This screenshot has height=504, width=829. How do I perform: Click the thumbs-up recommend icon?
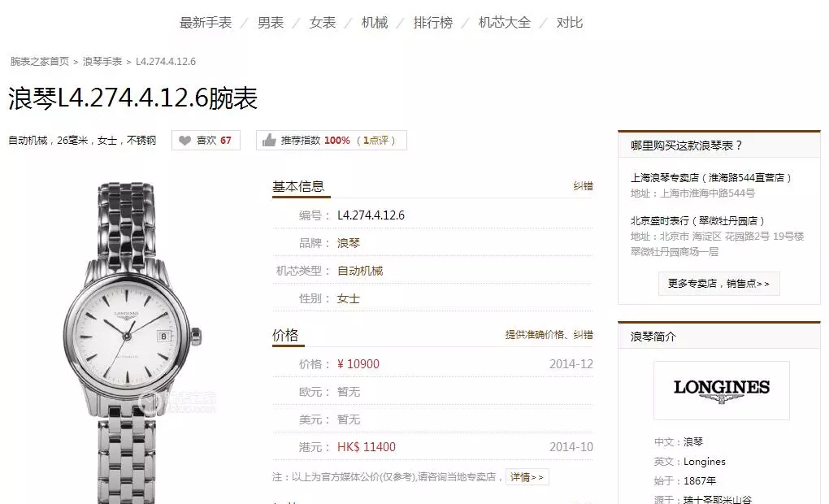click(269, 140)
